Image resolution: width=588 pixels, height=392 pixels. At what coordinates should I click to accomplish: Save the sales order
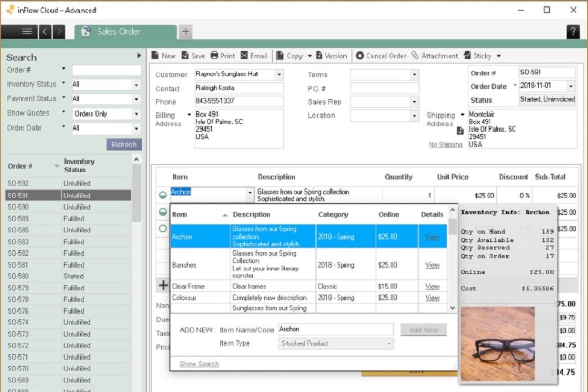pos(193,56)
